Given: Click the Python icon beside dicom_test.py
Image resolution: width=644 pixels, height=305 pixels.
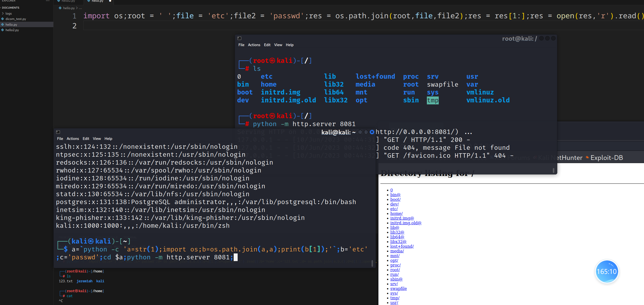Looking at the screenshot, I should [2, 19].
